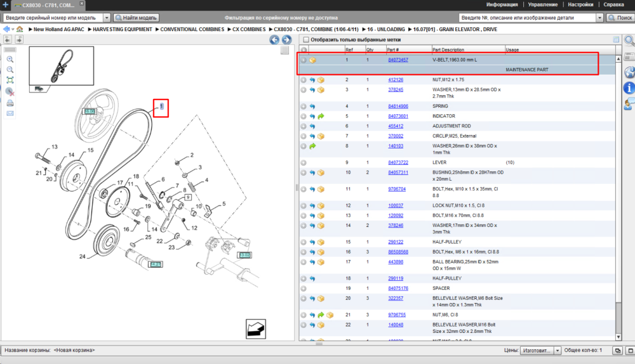Image resolution: width=635 pixels, height=364 pixels.
Task: Click the green arrow icon for part 140103
Action: point(312,146)
